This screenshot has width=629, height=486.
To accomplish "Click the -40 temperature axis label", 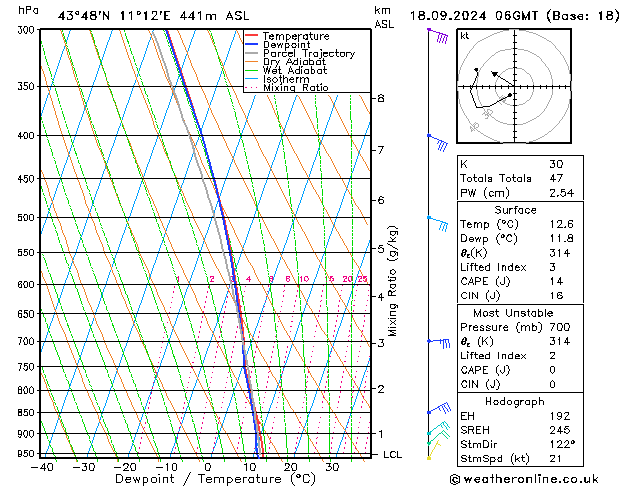I will 42,467.
